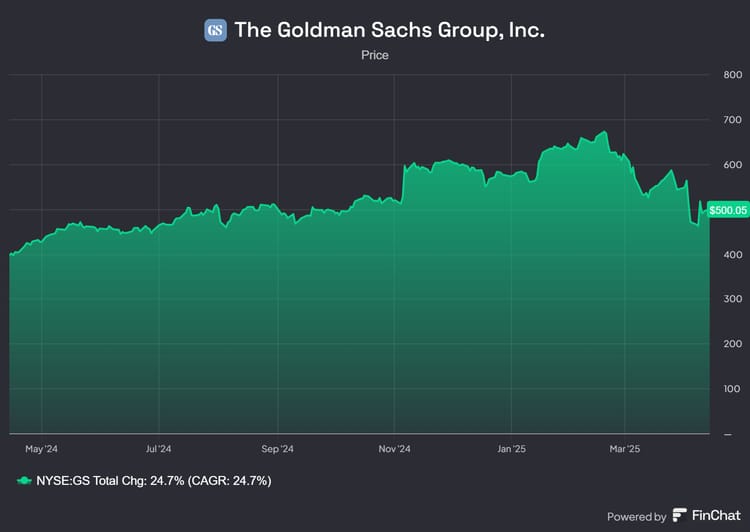This screenshot has width=750, height=532.
Task: Click the Jan '25 x-axis label
Action: coord(511,449)
